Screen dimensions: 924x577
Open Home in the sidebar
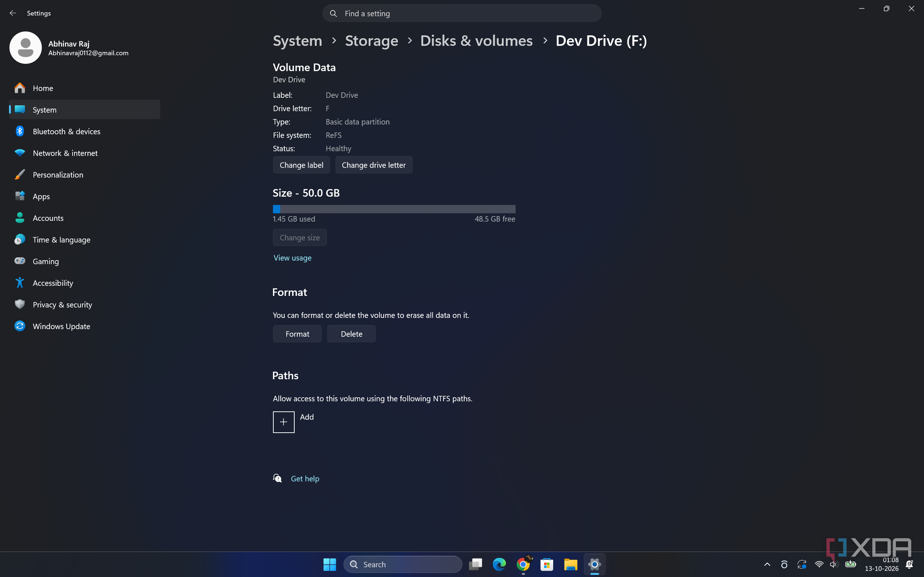coord(84,88)
